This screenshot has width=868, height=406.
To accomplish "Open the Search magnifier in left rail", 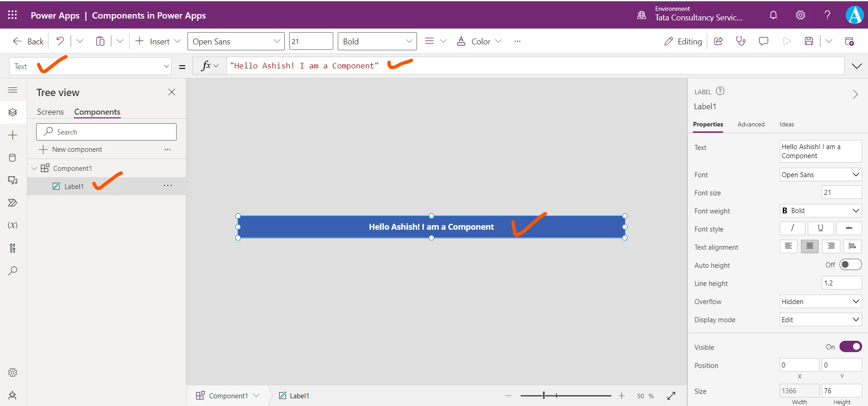I will coord(13,271).
